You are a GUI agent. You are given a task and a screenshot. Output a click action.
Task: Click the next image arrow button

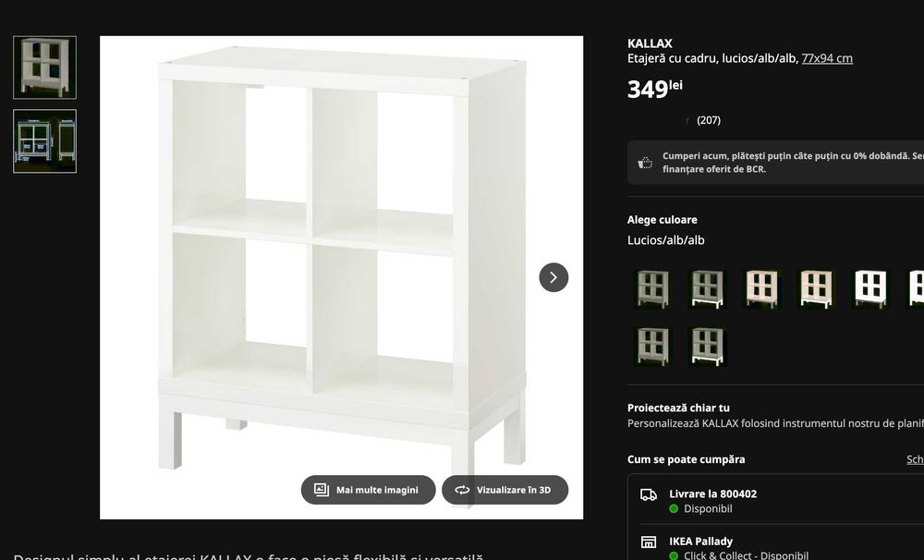pos(553,277)
